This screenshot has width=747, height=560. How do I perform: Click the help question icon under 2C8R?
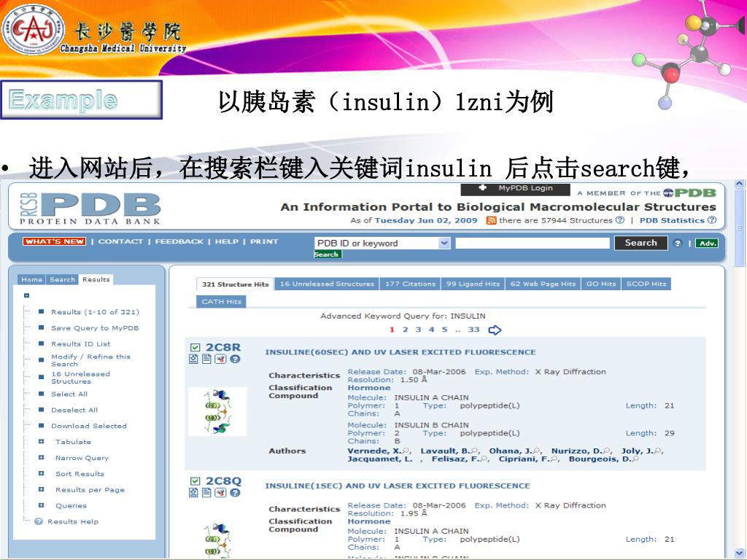[235, 359]
